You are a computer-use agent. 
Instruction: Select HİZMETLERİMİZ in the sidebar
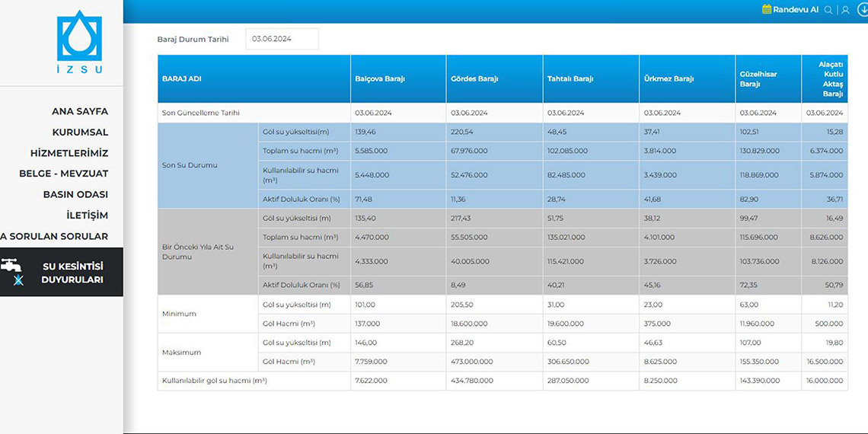pos(69,153)
